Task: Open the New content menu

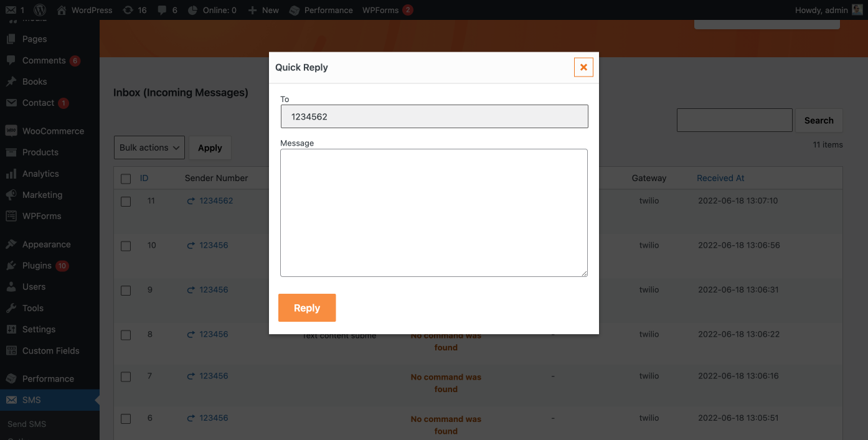Action: click(x=263, y=10)
